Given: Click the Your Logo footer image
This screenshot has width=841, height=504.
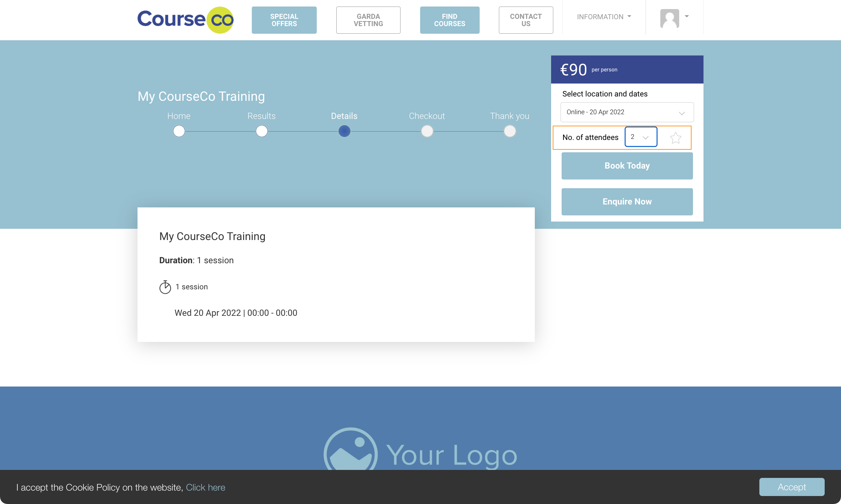Looking at the screenshot, I should coord(420,451).
